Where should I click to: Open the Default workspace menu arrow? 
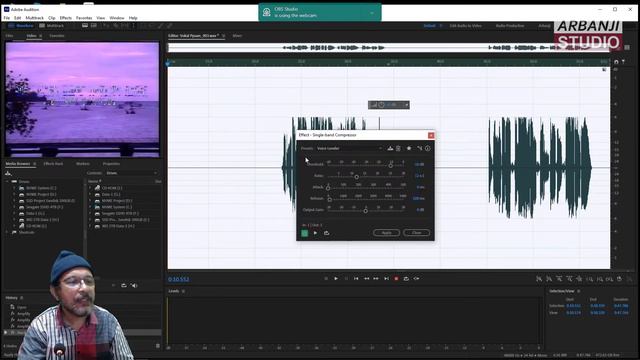click(441, 26)
